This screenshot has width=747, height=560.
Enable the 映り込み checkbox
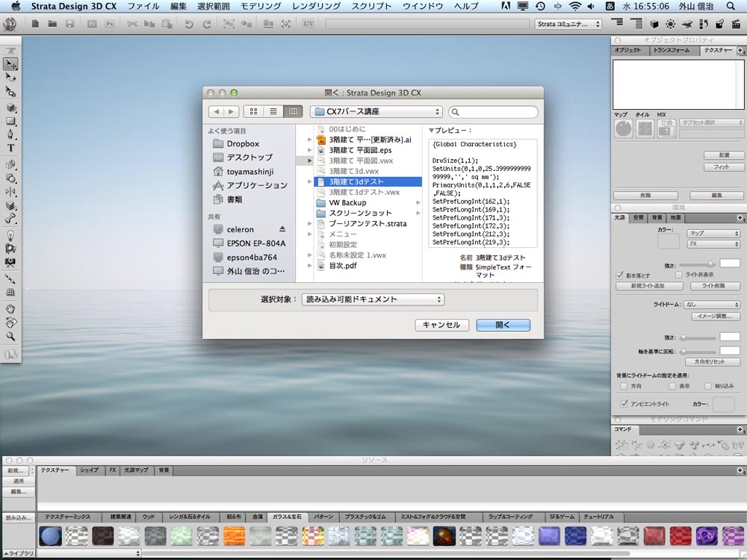click(x=708, y=386)
